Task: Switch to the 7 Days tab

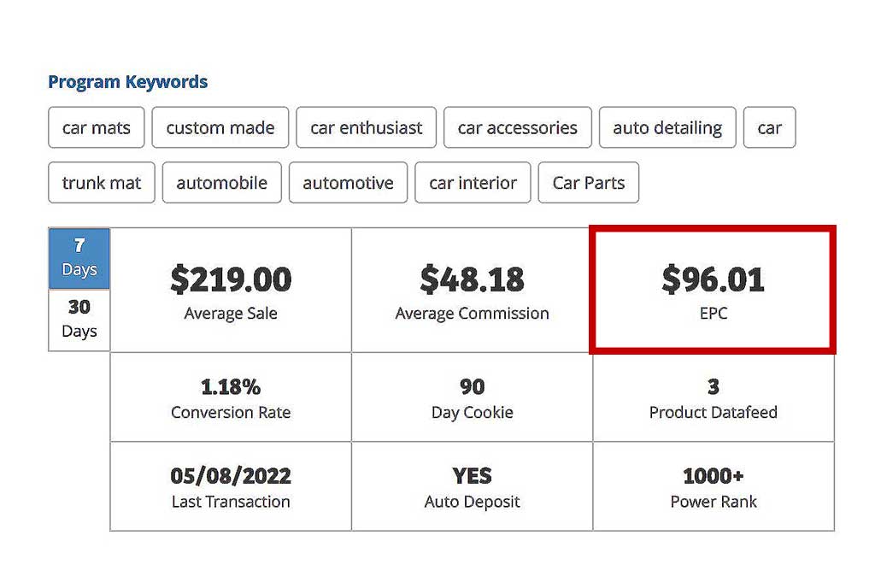Action: (79, 258)
